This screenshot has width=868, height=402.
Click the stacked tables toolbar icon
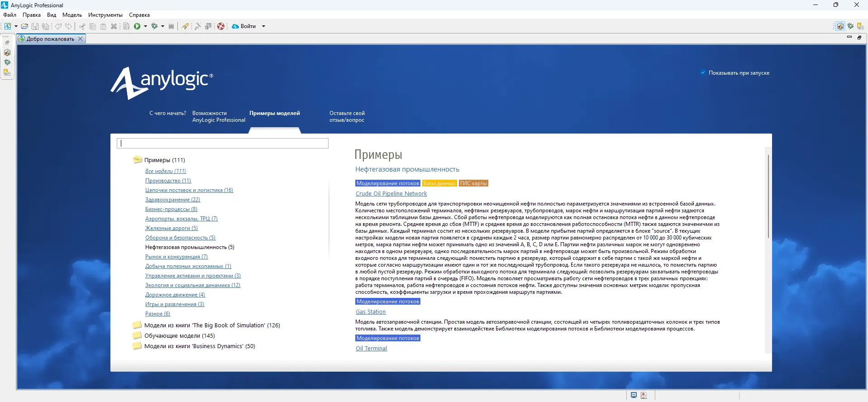(208, 26)
